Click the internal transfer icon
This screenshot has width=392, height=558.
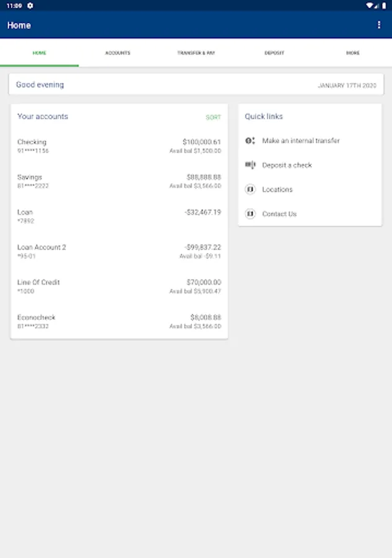250,141
